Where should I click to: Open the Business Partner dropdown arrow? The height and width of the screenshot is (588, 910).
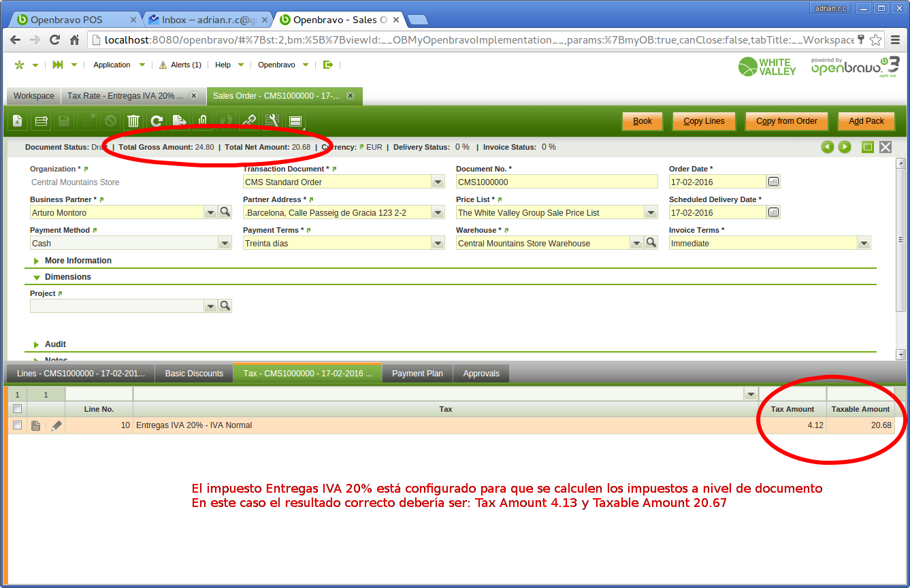[211, 212]
